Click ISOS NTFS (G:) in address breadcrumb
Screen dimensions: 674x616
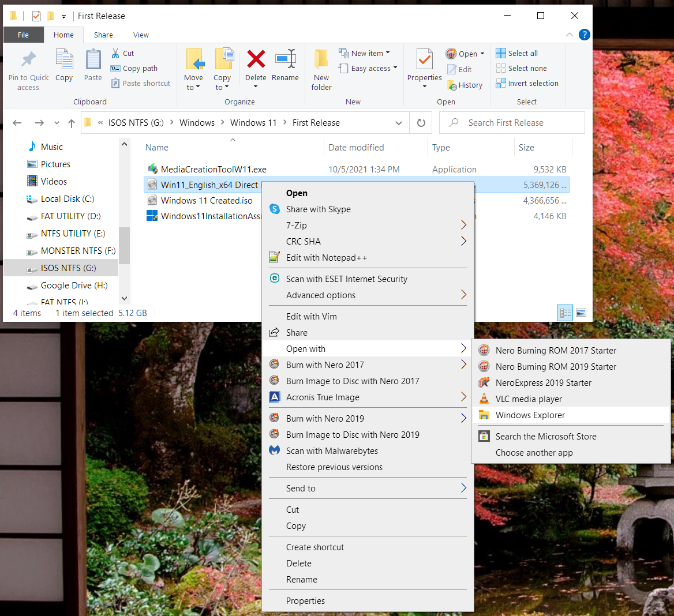pos(136,123)
